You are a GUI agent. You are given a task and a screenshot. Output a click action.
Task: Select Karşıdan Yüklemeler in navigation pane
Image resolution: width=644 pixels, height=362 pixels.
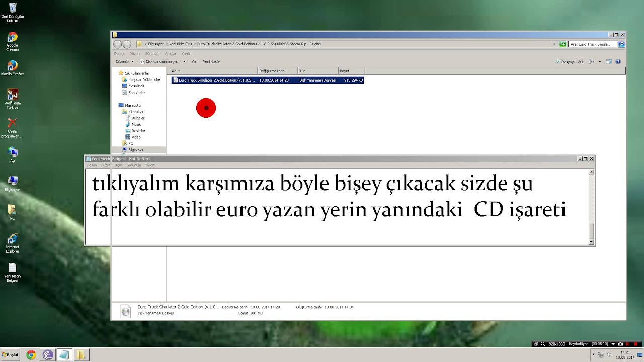140,80
